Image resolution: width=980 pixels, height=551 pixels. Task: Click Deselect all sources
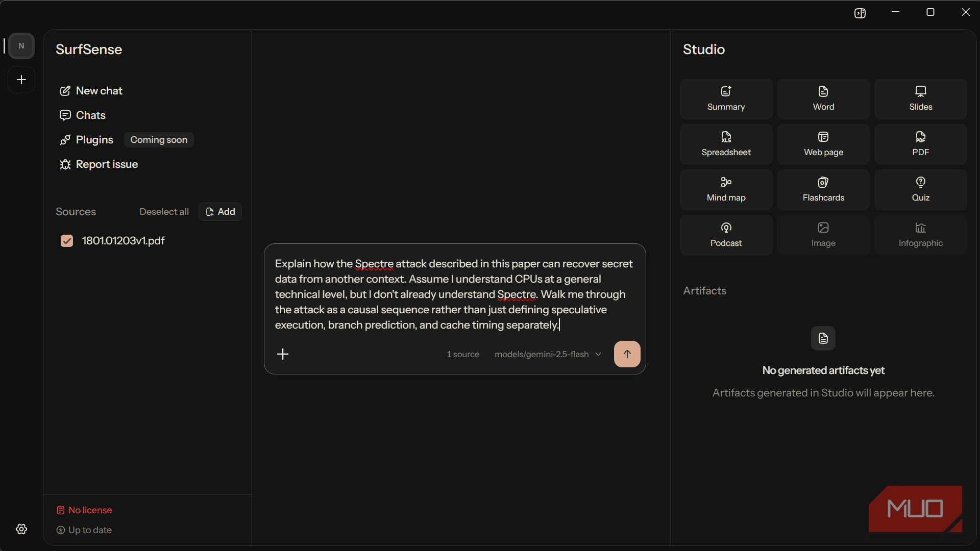(x=164, y=212)
